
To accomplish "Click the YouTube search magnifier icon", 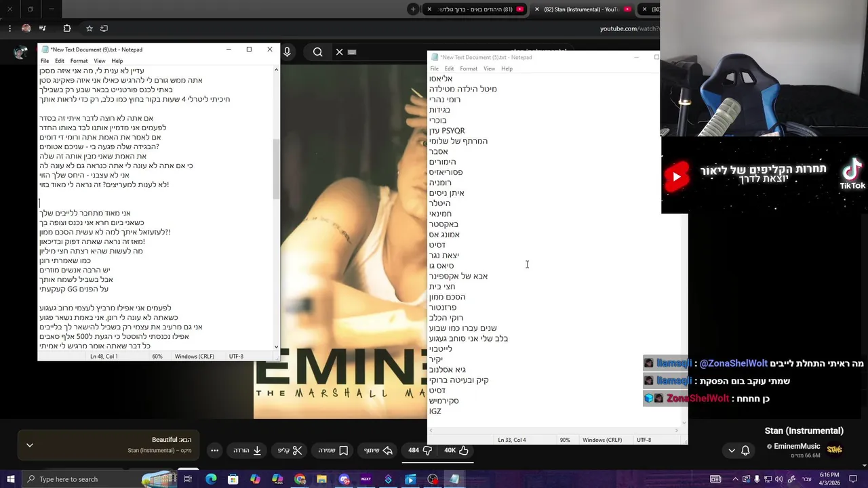I will click(317, 52).
